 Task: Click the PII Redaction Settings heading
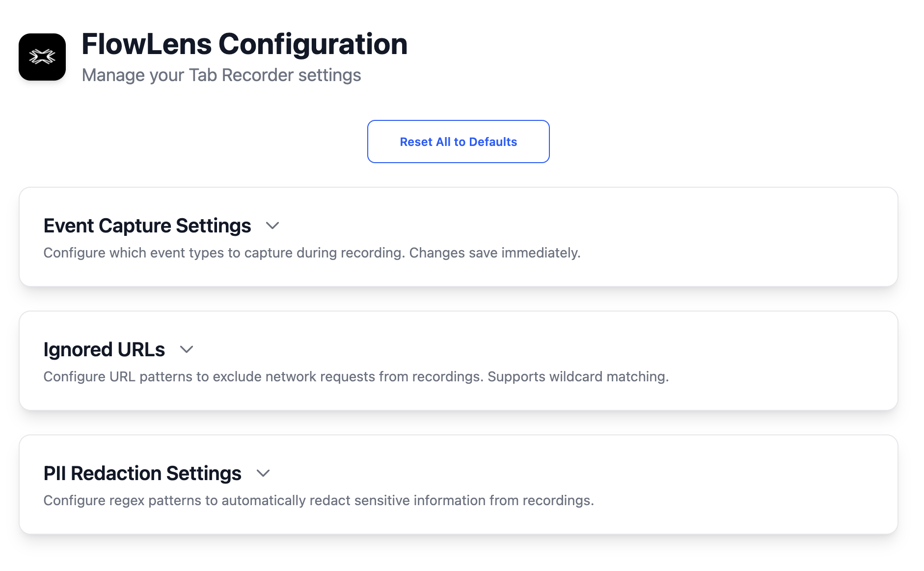(x=142, y=473)
